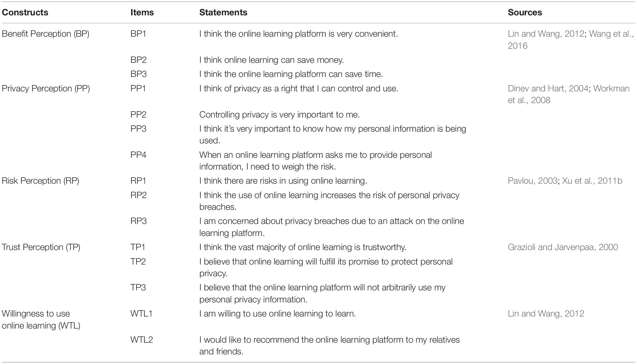Click the TP1 trustworthy statement text
This screenshot has width=637, height=364.
point(303,247)
